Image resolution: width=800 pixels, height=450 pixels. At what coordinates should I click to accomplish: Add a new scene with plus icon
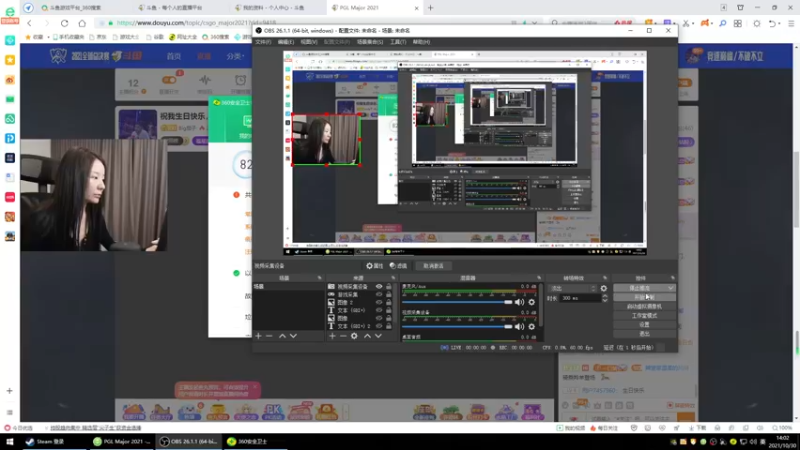[x=258, y=336]
